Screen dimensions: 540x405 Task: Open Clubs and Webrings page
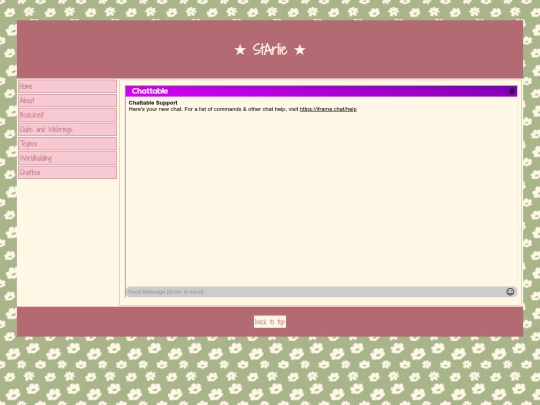pos(68,129)
